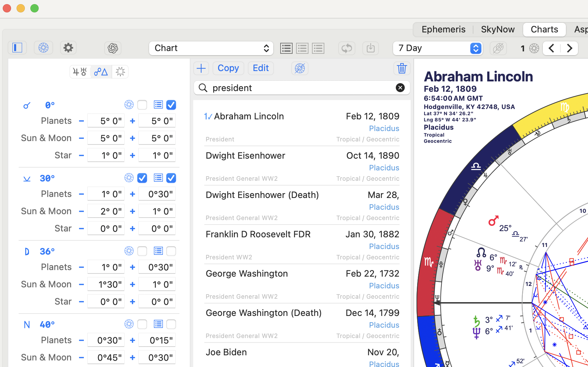
Task: Click the export download icon
Action: coord(370,48)
